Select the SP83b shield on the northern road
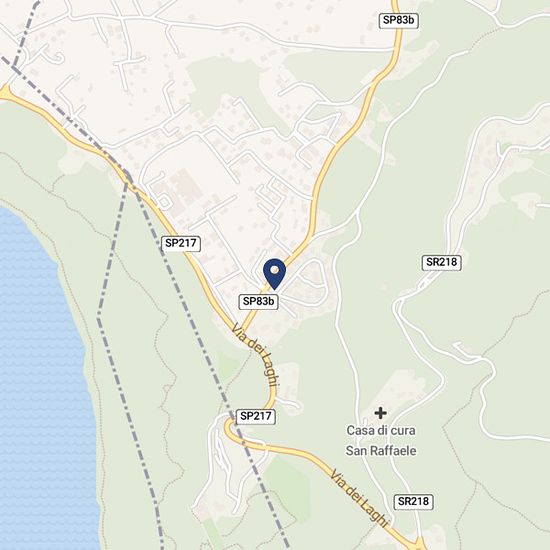This screenshot has height=550, width=550. coord(398,20)
